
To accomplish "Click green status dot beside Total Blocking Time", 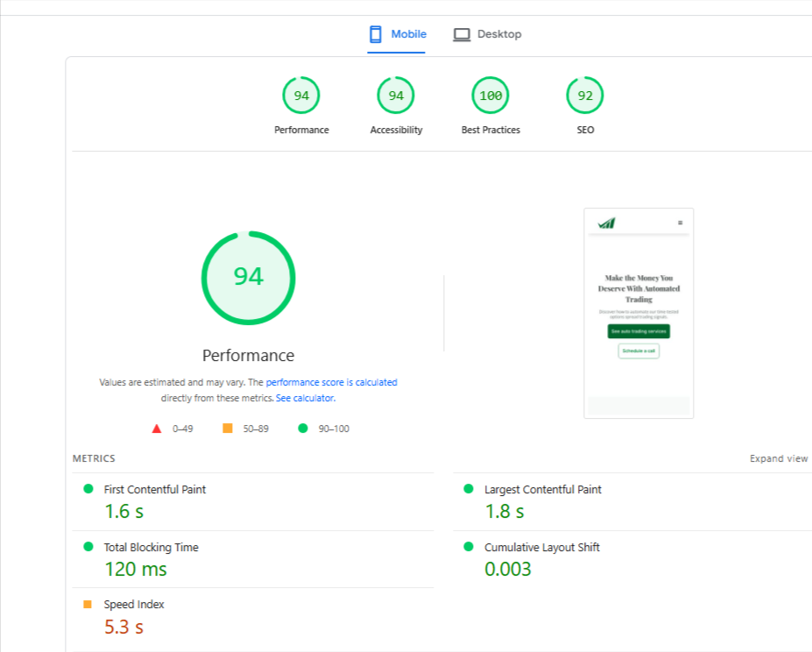I will (x=88, y=546).
